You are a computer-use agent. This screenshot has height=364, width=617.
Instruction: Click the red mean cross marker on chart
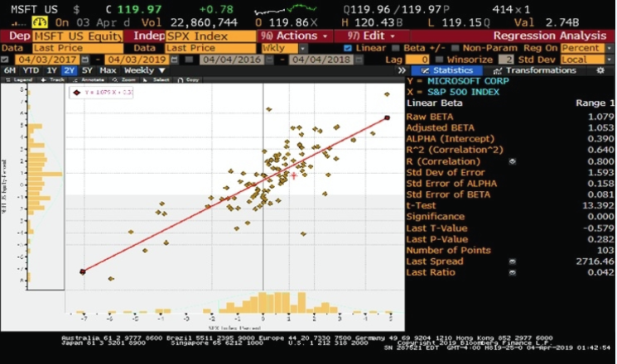(x=294, y=175)
